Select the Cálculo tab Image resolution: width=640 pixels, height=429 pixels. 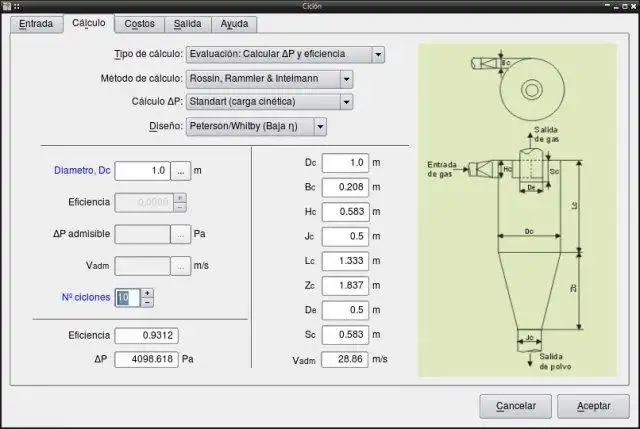[89, 23]
